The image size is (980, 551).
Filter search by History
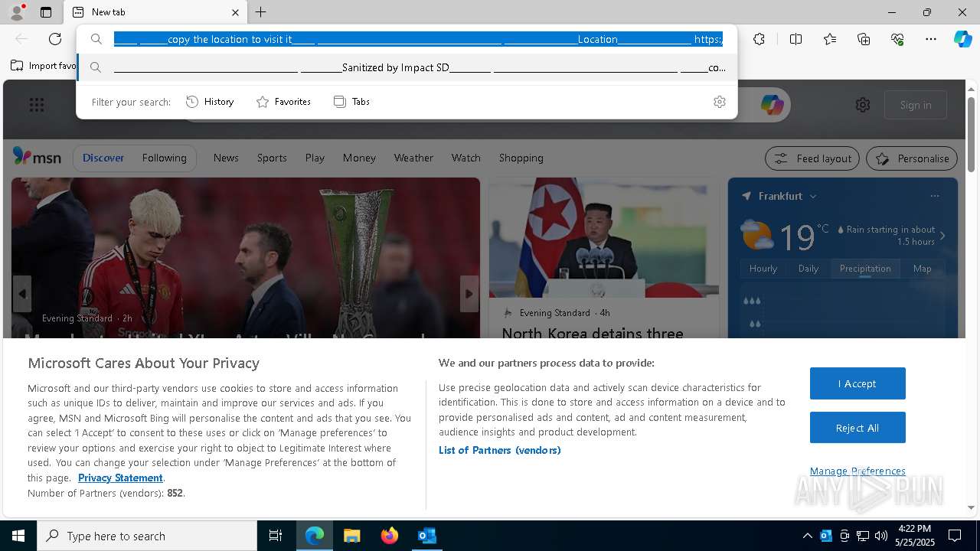[x=210, y=102]
